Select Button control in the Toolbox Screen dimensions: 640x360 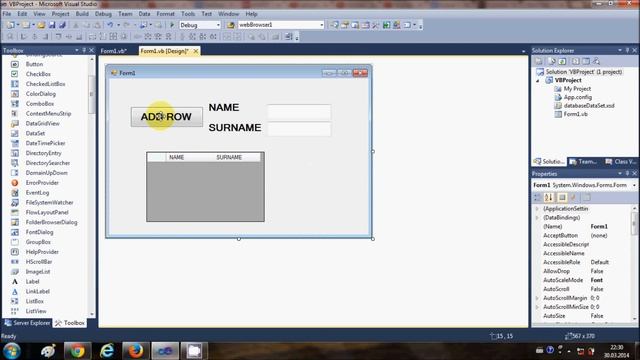(34, 64)
